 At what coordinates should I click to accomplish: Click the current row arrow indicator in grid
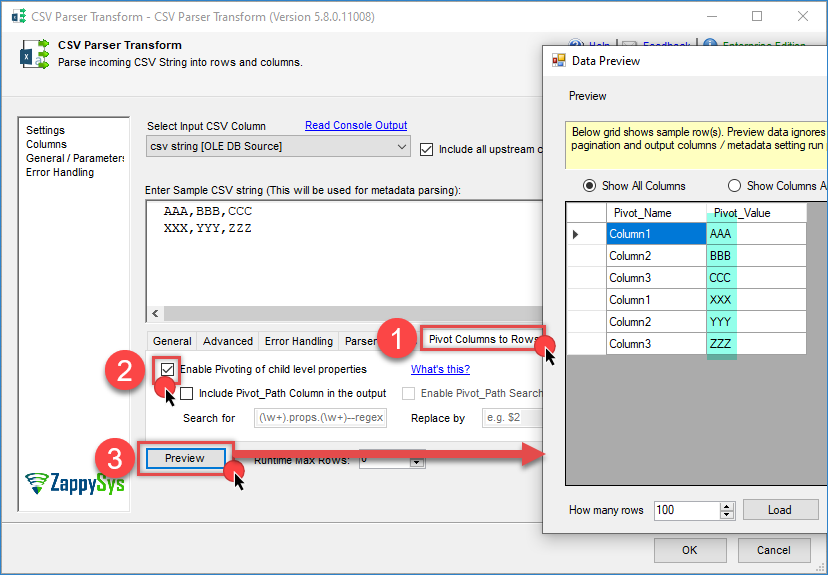(575, 234)
